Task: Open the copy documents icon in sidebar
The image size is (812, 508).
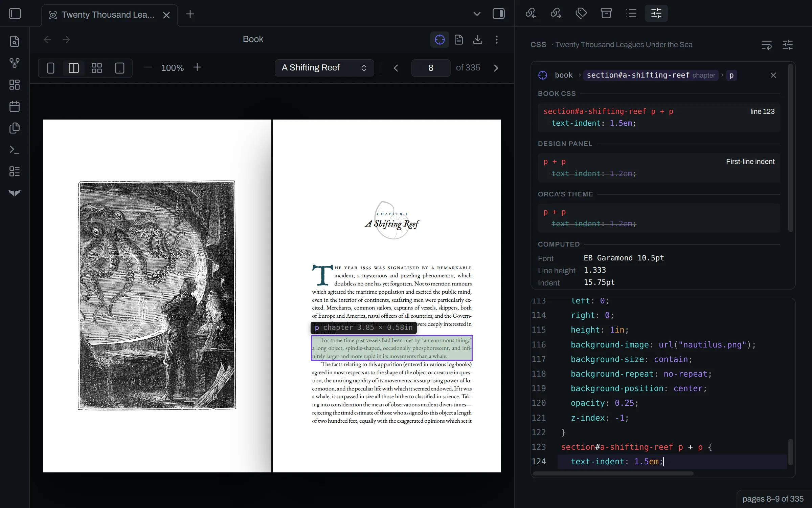Action: point(15,128)
